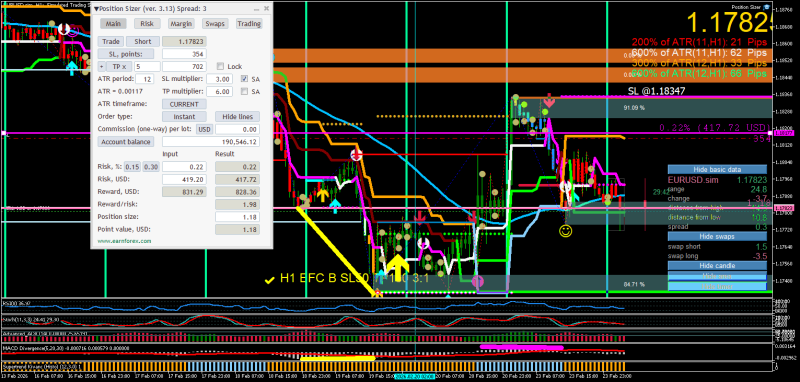Screen dimensions: 800x382
Task: Click the Reward/risk result 1.98
Action: [237, 205]
